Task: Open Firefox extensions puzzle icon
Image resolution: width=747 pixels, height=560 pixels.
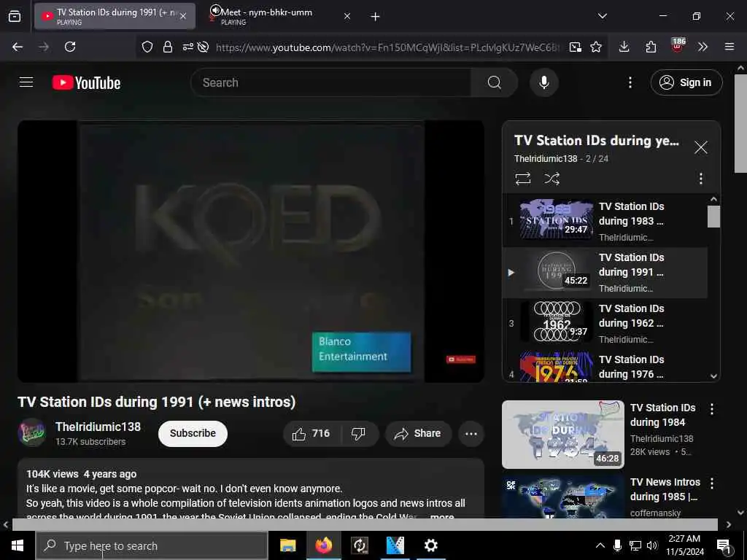Action: (651, 47)
